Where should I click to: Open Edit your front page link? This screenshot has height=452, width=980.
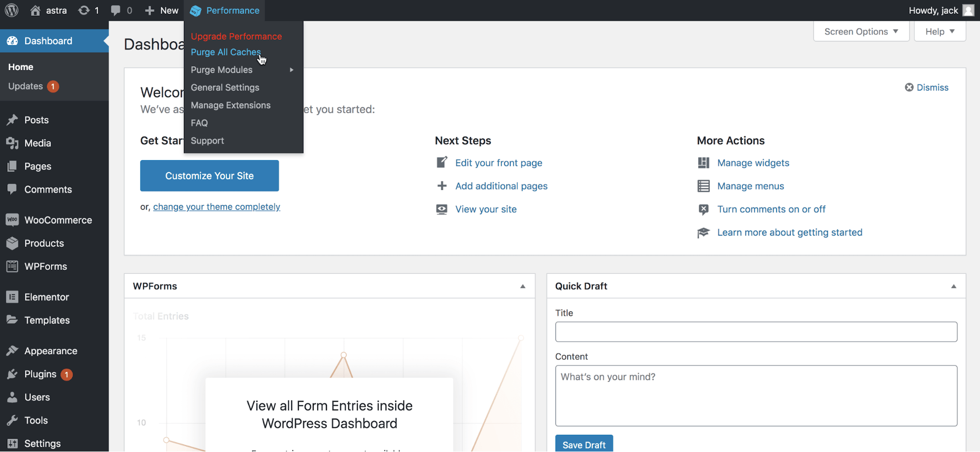coord(499,162)
